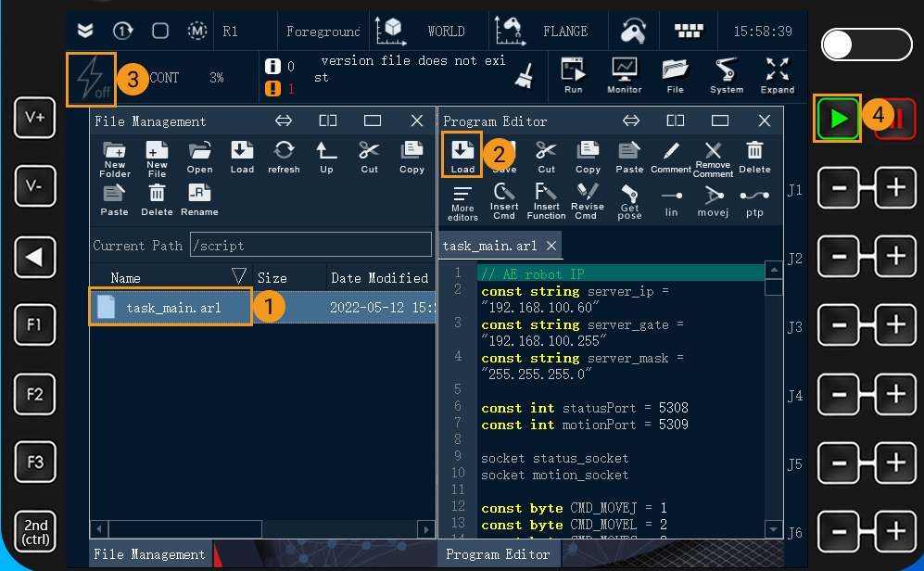This screenshot has height=571, width=924.
Task: Open the System settings from the top toolbar
Action: click(x=726, y=75)
